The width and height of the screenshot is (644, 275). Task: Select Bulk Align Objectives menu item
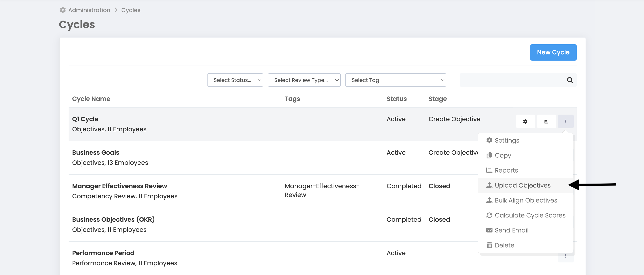click(526, 200)
